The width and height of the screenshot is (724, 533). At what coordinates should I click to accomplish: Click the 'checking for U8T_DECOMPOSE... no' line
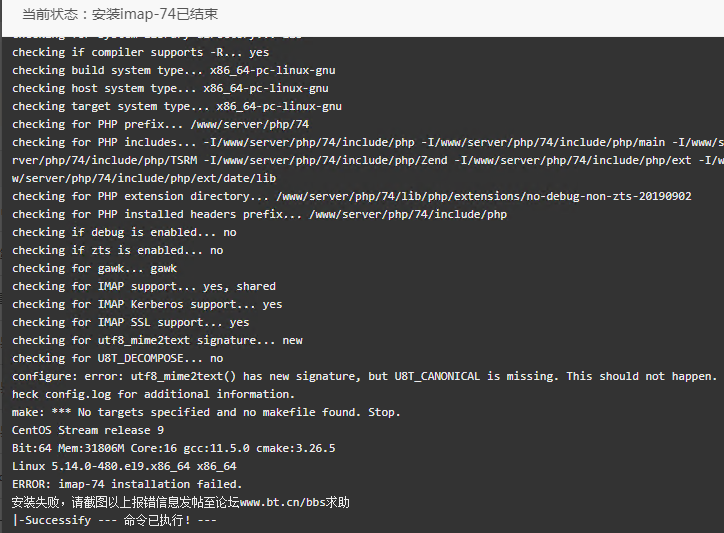[117, 358]
